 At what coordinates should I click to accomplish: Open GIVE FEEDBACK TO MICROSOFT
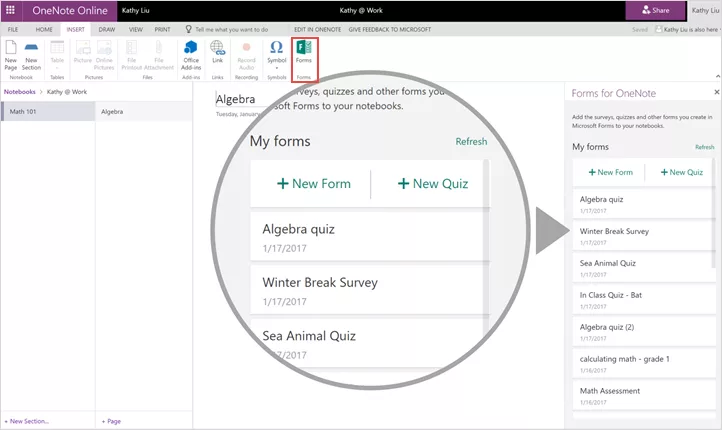[390, 29]
